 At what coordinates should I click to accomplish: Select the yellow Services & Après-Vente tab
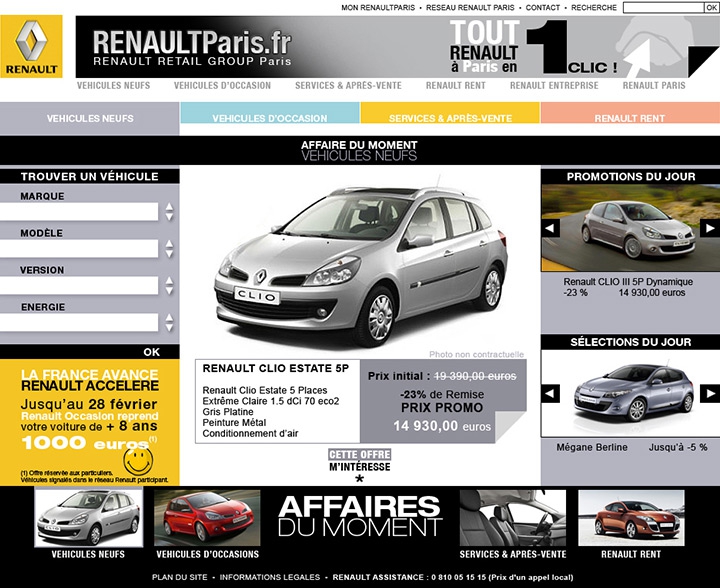[450, 113]
